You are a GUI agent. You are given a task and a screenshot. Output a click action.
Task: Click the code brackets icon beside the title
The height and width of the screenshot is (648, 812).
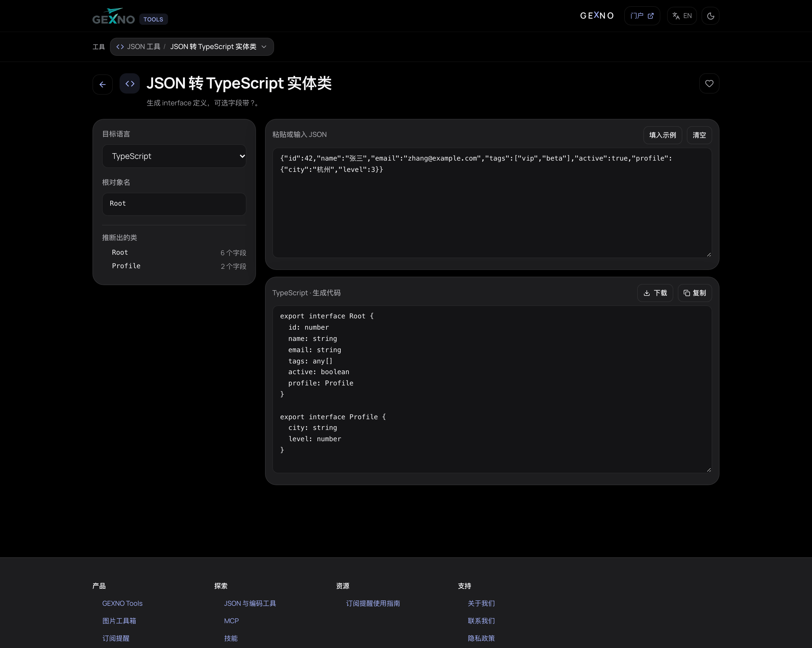tap(130, 83)
